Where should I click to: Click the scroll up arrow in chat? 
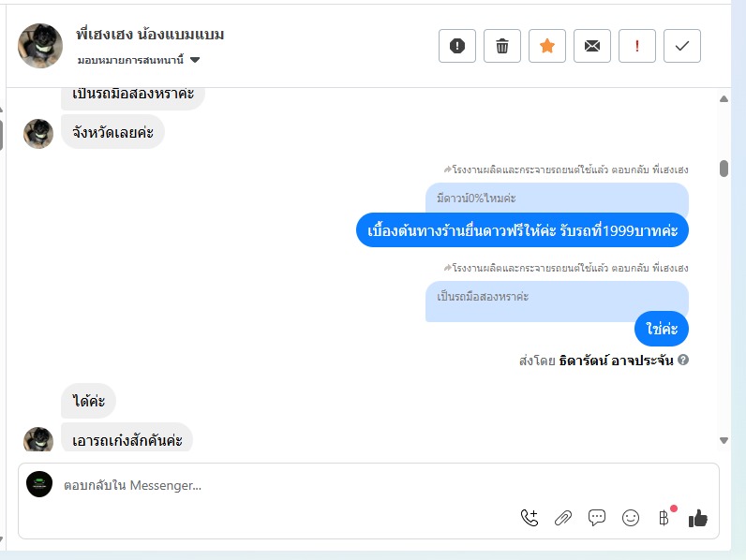(724, 99)
